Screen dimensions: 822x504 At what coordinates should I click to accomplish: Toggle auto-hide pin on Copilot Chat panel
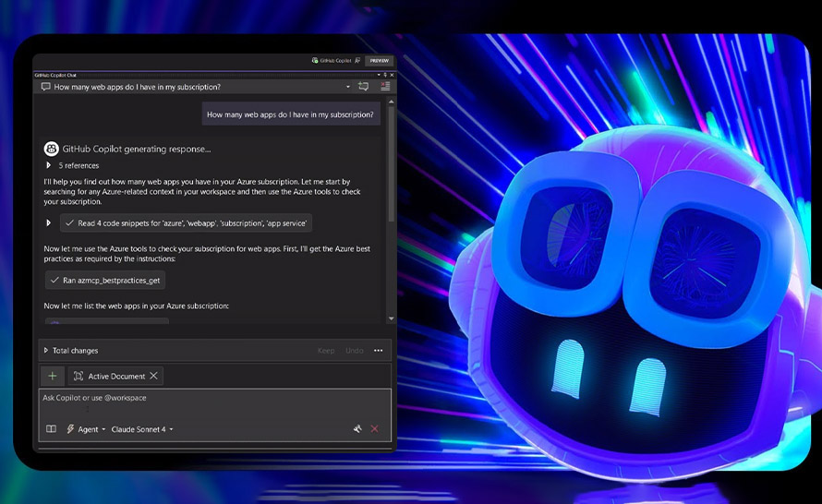(385, 75)
